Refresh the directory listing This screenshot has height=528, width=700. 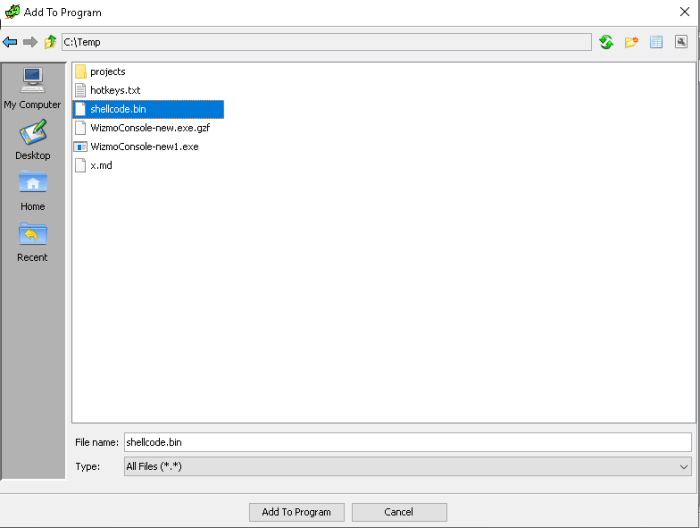(606, 42)
